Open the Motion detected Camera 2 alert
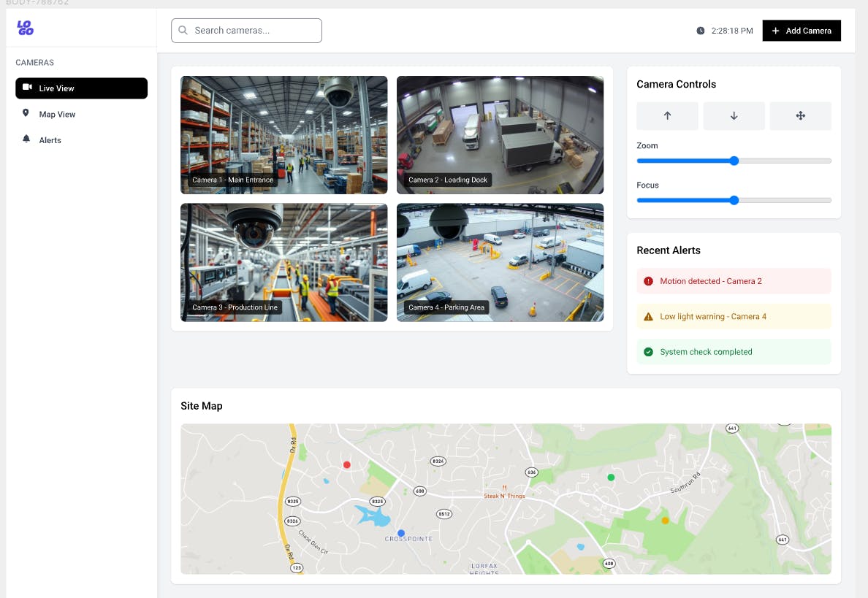Screen dimensions: 868x598 pos(734,281)
